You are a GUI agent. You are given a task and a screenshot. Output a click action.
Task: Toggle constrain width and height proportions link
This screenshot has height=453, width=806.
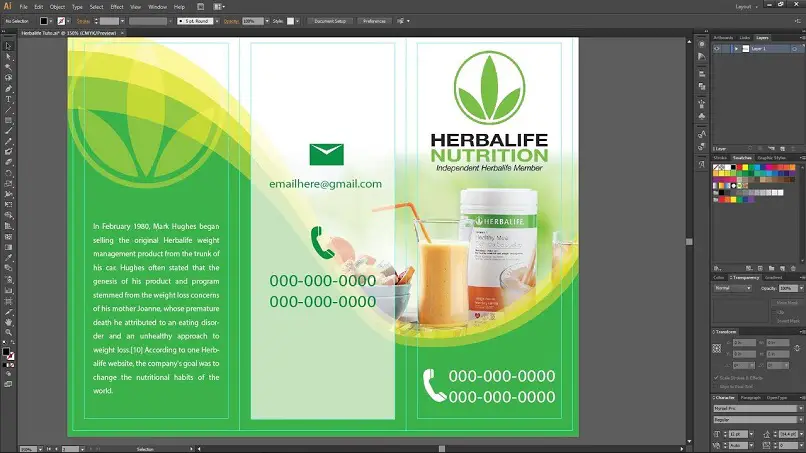pyautogui.click(x=797, y=348)
